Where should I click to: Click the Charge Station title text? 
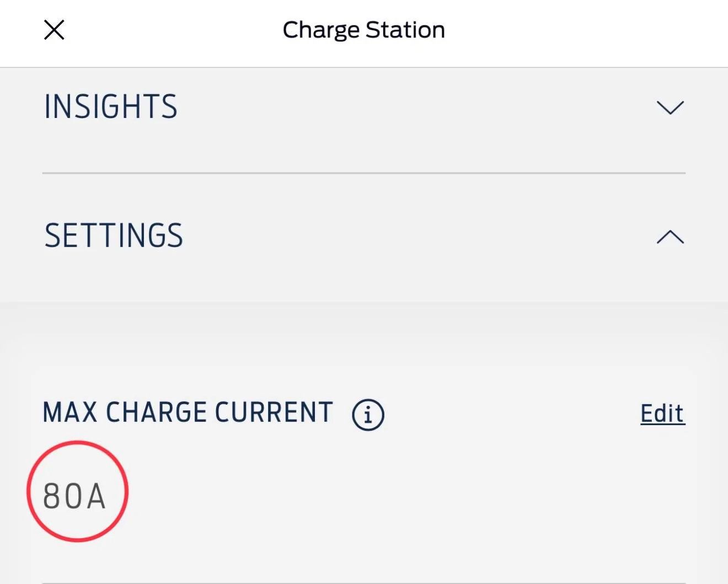363,30
